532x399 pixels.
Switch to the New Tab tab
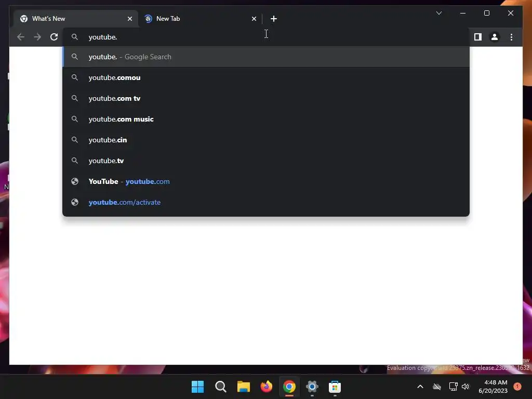(x=200, y=19)
